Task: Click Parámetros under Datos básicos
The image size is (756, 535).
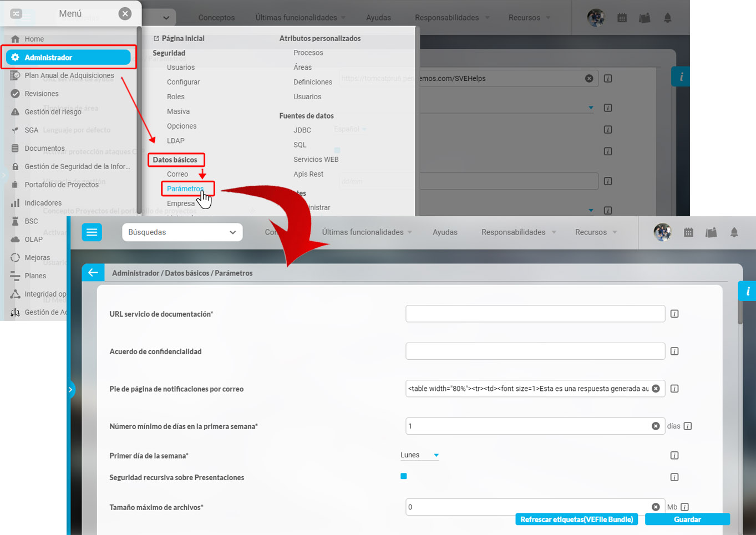Action: click(x=185, y=188)
